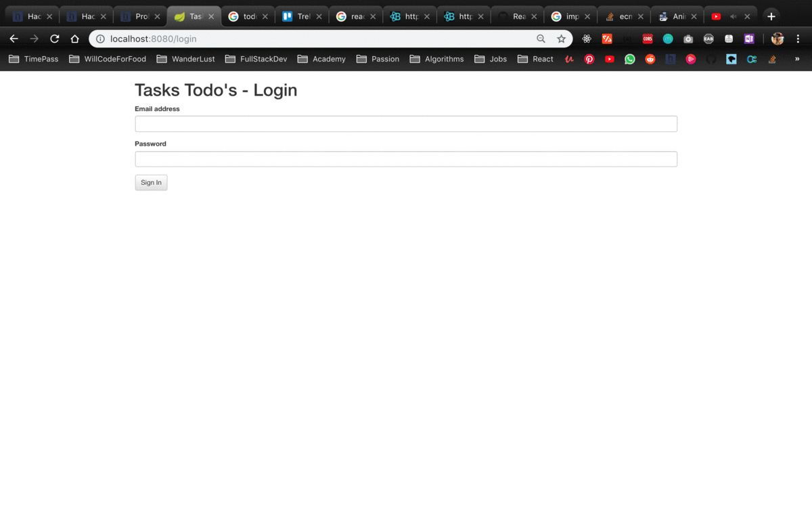Open the Jobs bookmarks folder

[490, 59]
